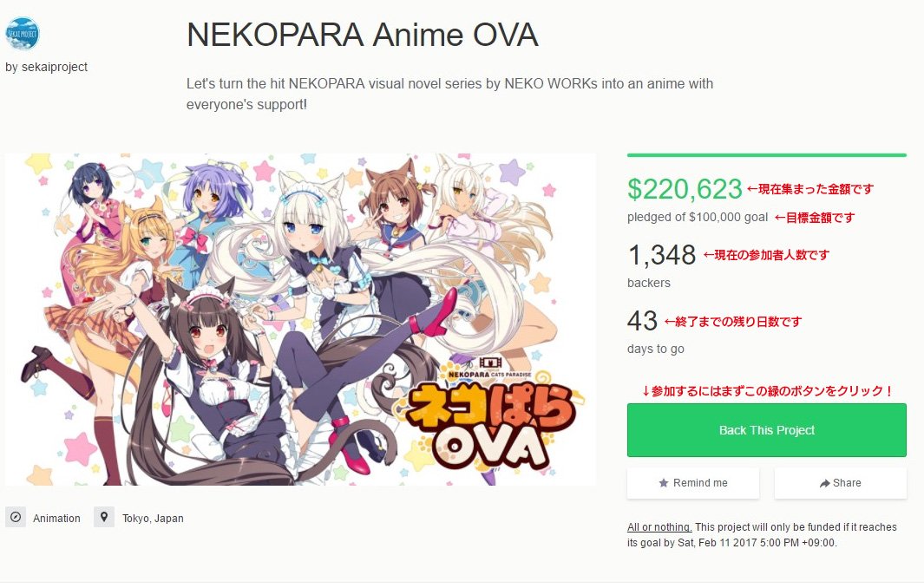Click the Sekai Project avatar logo
Viewport: 924px width, 588px height.
point(23,34)
